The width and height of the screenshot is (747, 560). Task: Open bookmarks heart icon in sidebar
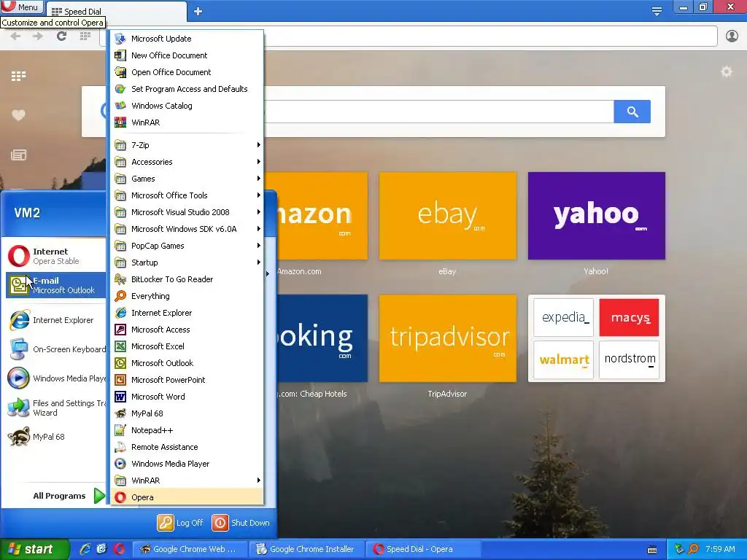(x=18, y=114)
